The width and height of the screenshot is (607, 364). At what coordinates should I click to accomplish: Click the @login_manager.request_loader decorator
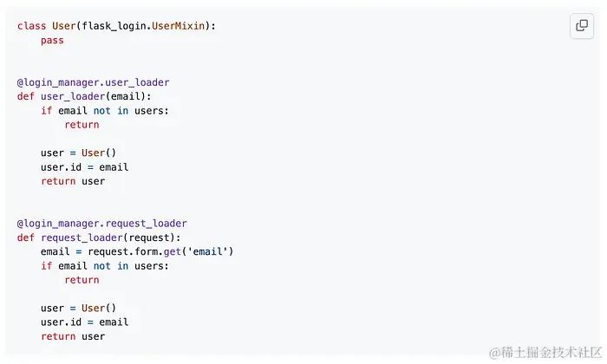[x=102, y=224]
